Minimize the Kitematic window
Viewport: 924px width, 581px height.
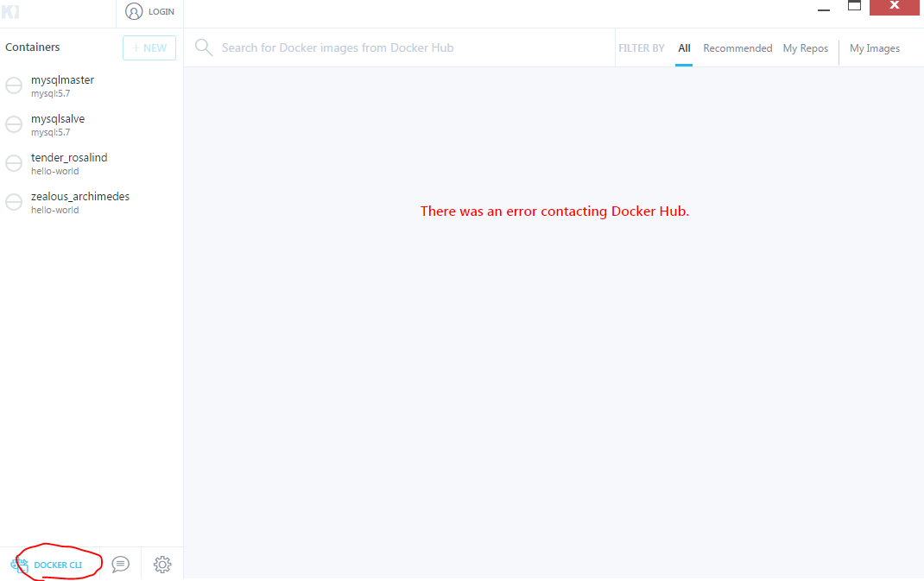click(x=824, y=9)
